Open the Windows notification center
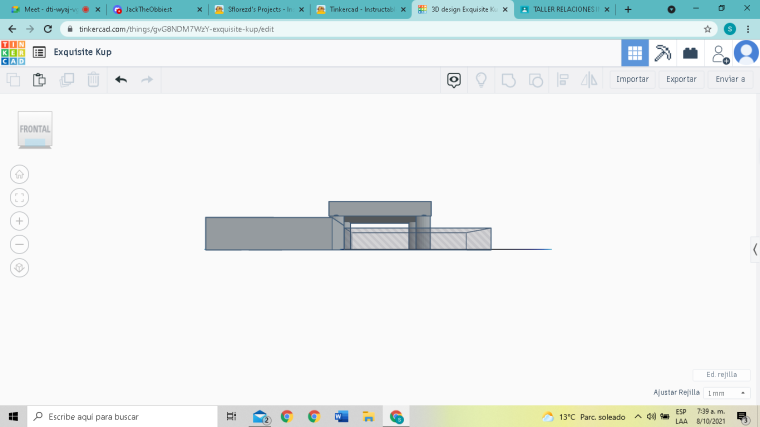Screen dimensions: 760x427 743,416
